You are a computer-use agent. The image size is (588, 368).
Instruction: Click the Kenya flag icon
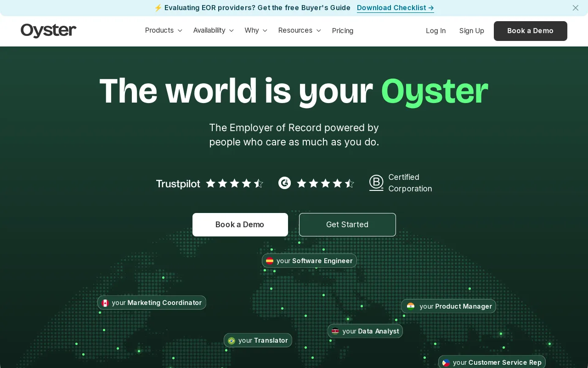[335, 331]
